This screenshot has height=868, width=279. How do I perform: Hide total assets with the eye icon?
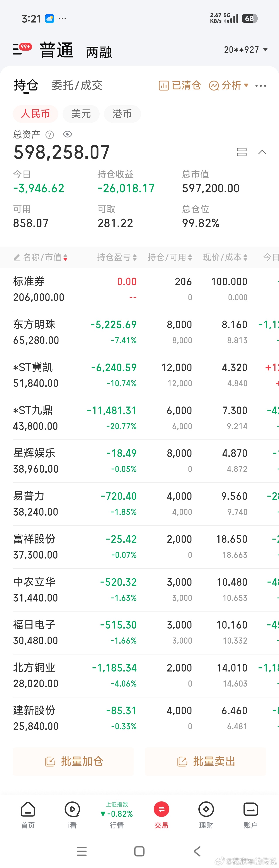[68, 134]
